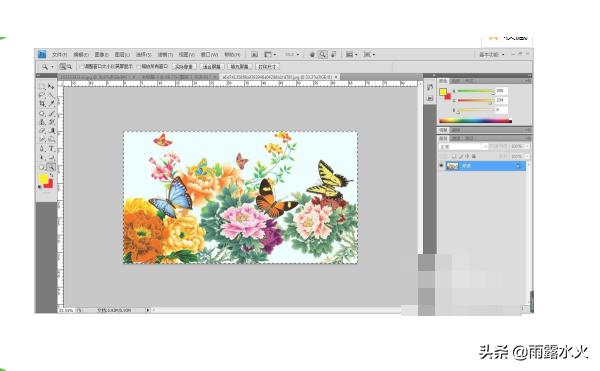Launch Bridge from the application bar
Screen dimensions: 600x371
pos(254,55)
